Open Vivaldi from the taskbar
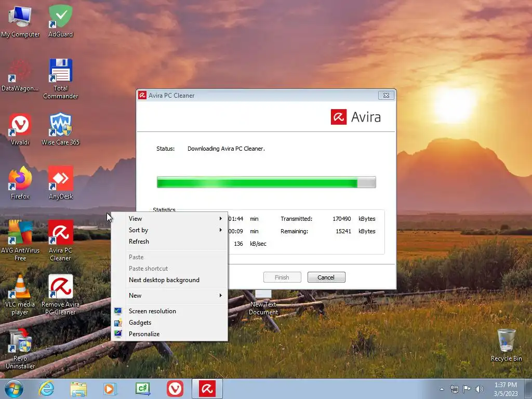 175,389
